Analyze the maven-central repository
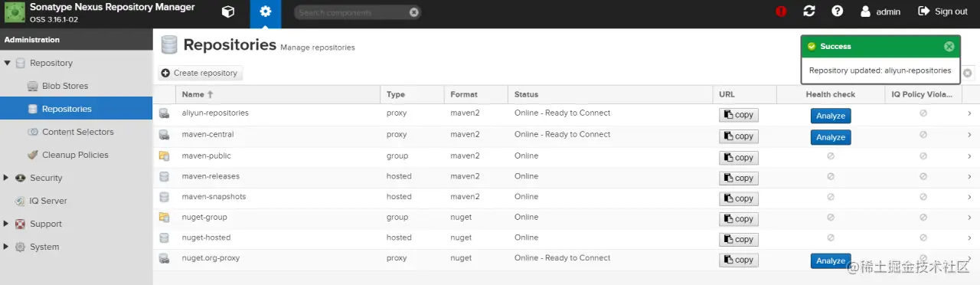 pos(831,137)
